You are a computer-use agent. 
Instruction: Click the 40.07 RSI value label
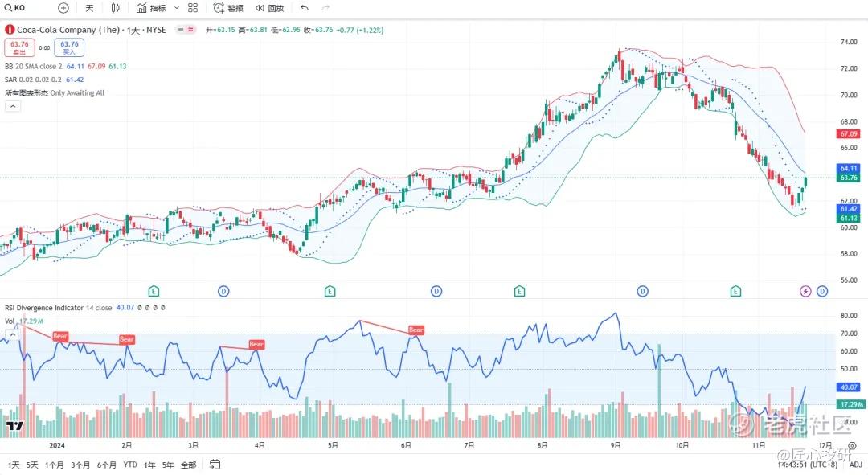(x=848, y=387)
